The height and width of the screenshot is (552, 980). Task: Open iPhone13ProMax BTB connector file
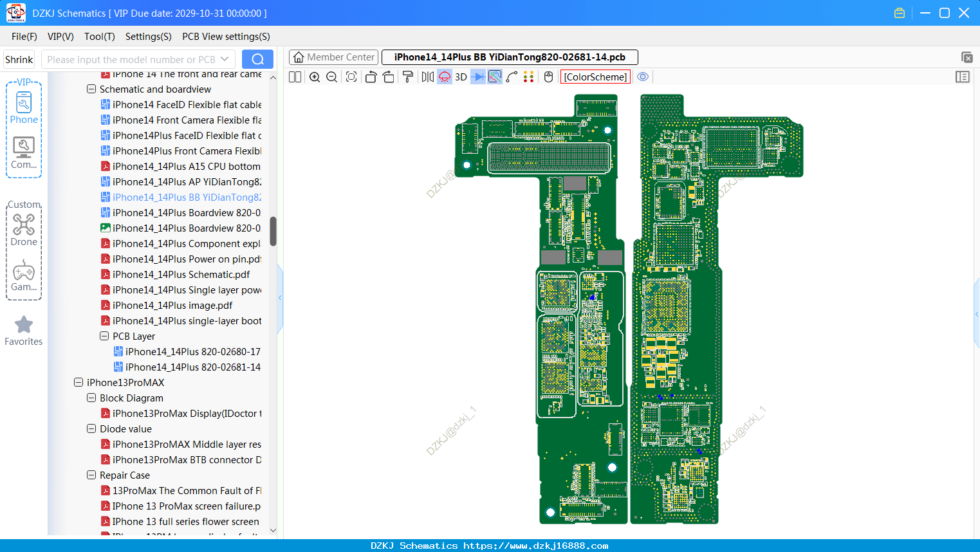pyautogui.click(x=181, y=460)
